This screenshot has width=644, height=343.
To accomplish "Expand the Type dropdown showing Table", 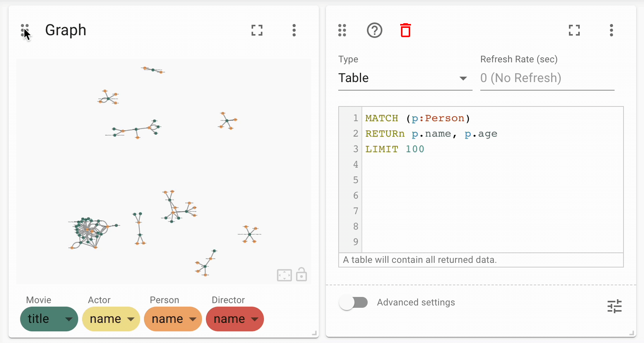I will (x=405, y=78).
